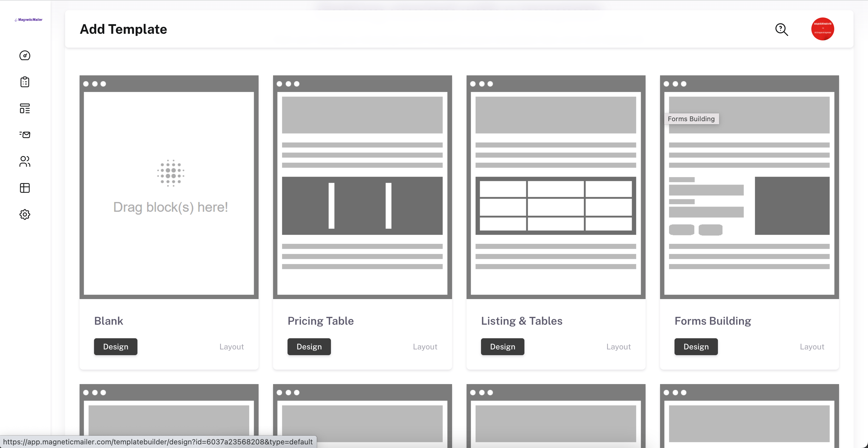Open the templates layout sidebar icon
The width and height of the screenshot is (868, 448).
(25, 108)
